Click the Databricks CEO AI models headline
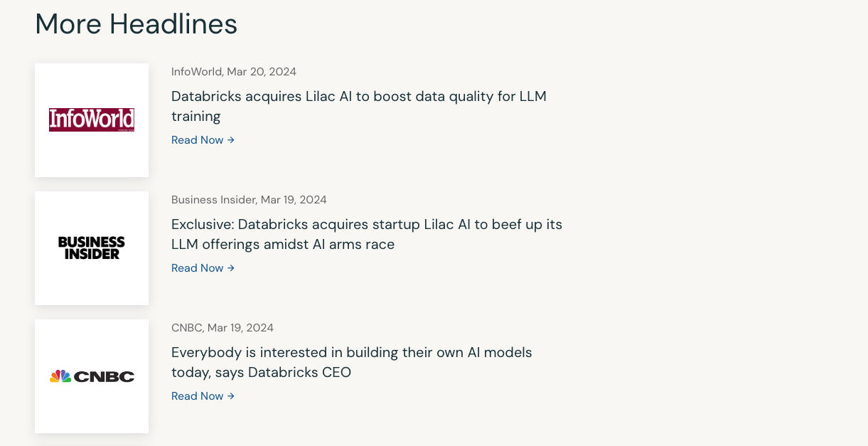 [x=351, y=362]
